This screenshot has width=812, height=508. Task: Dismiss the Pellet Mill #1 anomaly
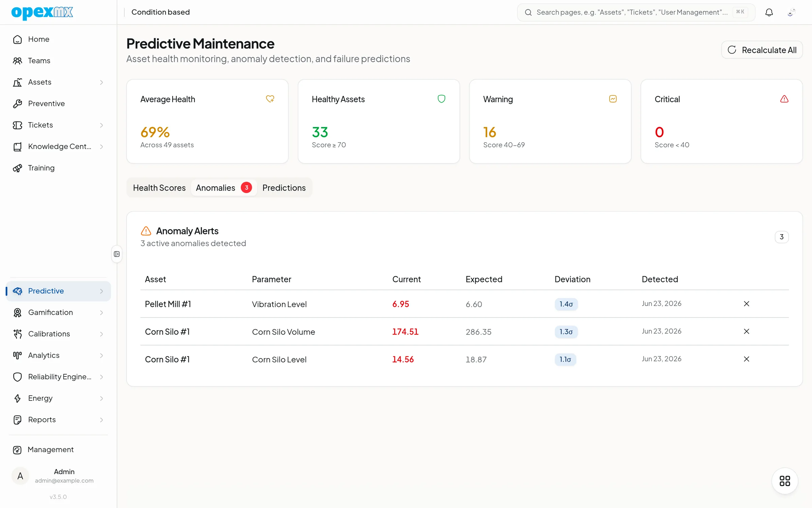746,304
